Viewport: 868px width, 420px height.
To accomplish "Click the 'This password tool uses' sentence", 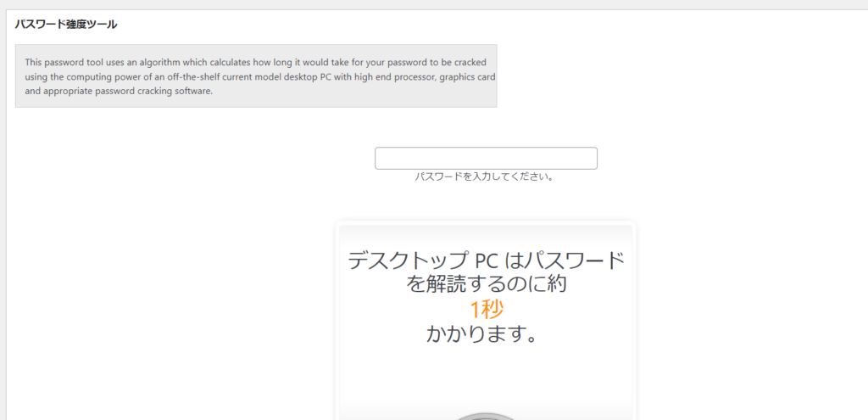I will [256, 61].
